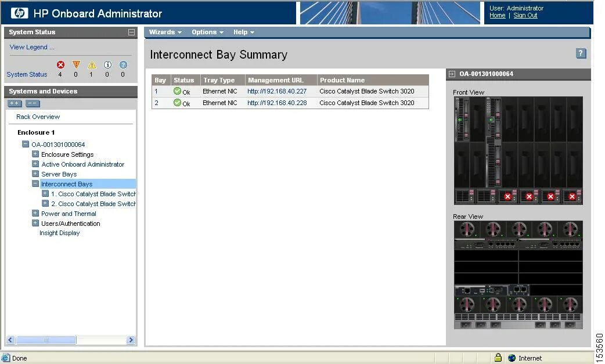This screenshot has height=364, width=605.
Task: Open management URL http://192.168.40.228
Action: pos(277,103)
